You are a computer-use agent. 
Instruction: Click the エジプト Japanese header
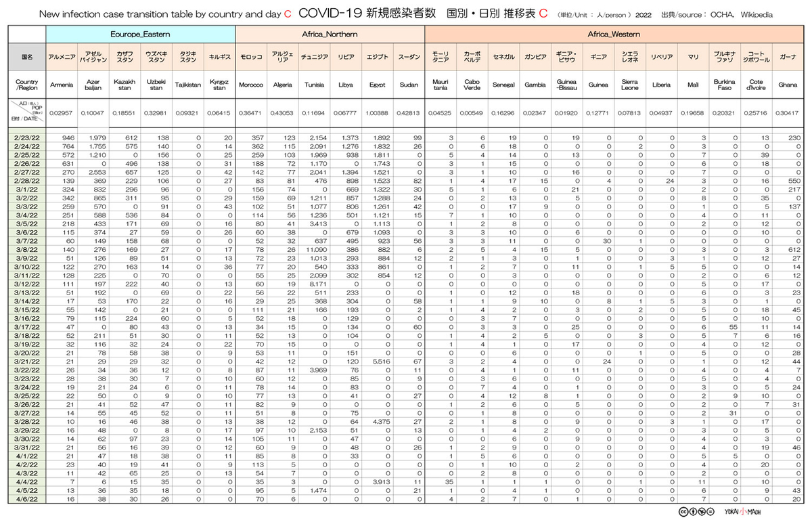pos(377,58)
